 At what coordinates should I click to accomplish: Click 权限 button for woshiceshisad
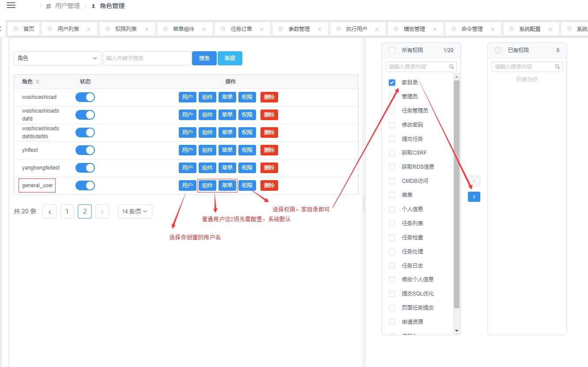[x=247, y=97]
